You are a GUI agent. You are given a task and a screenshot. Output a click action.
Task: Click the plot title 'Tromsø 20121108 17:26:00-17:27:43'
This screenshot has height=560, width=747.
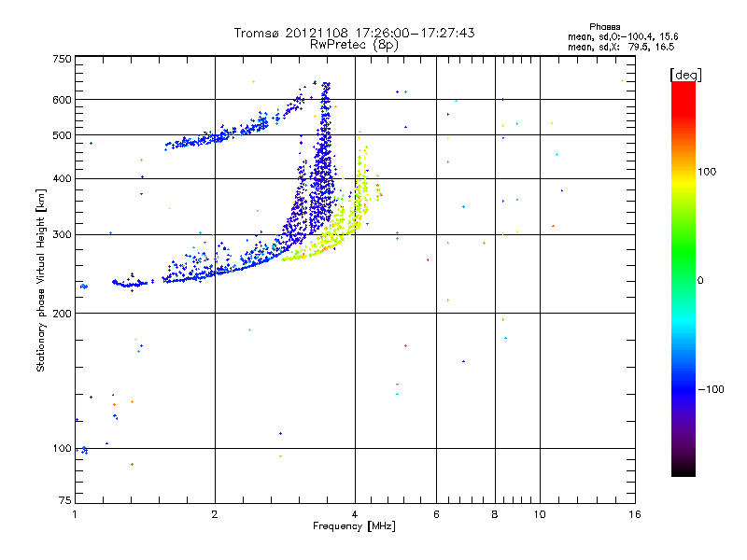click(x=354, y=33)
